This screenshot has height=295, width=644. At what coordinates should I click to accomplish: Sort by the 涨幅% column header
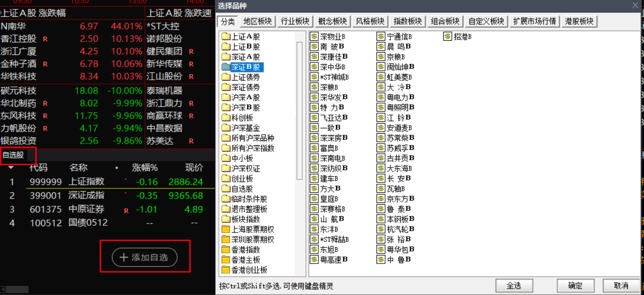[145, 168]
